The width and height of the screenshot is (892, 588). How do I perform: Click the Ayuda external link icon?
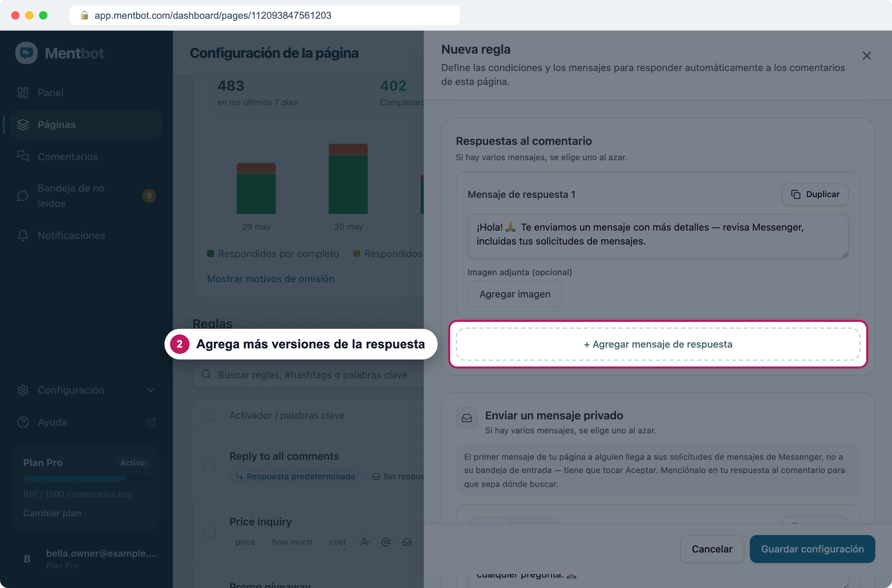(x=151, y=422)
